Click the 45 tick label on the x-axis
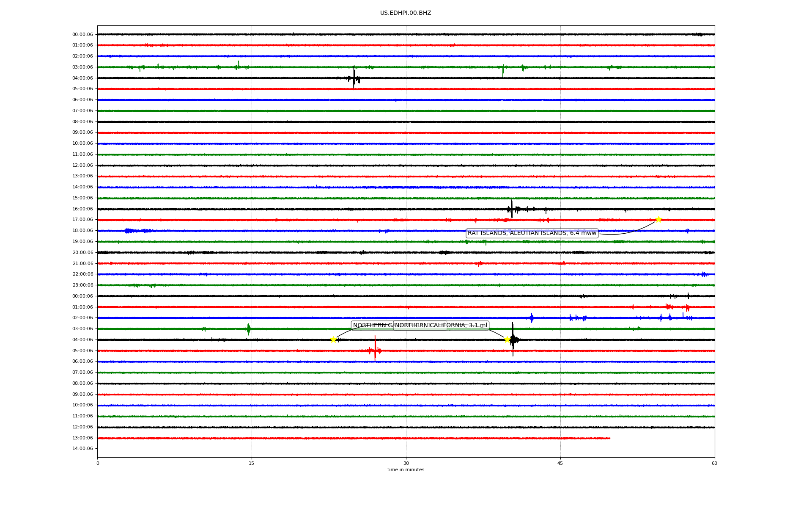The width and height of the screenshot is (812, 508). pos(560,463)
